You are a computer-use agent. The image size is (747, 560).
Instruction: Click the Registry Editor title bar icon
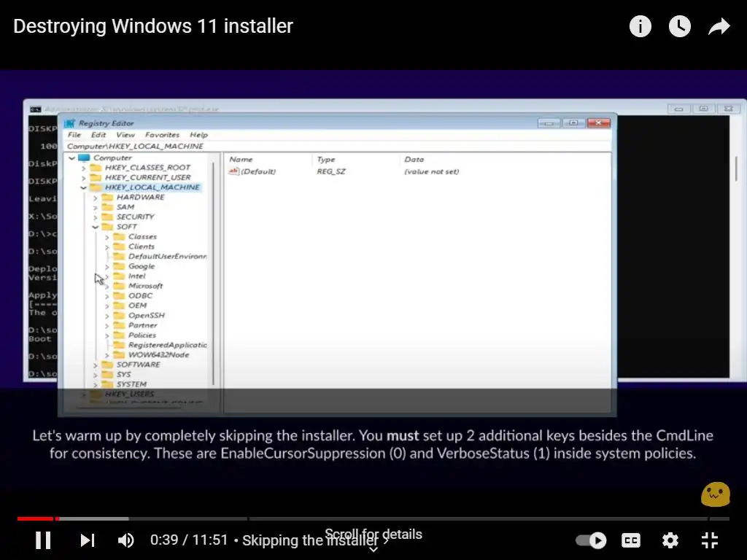click(x=69, y=123)
